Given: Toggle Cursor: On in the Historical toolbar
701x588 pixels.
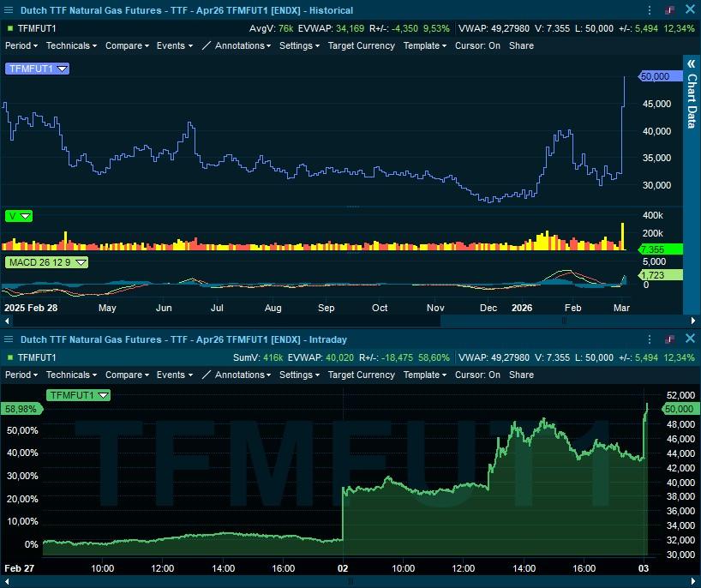Looking at the screenshot, I should pos(477,45).
